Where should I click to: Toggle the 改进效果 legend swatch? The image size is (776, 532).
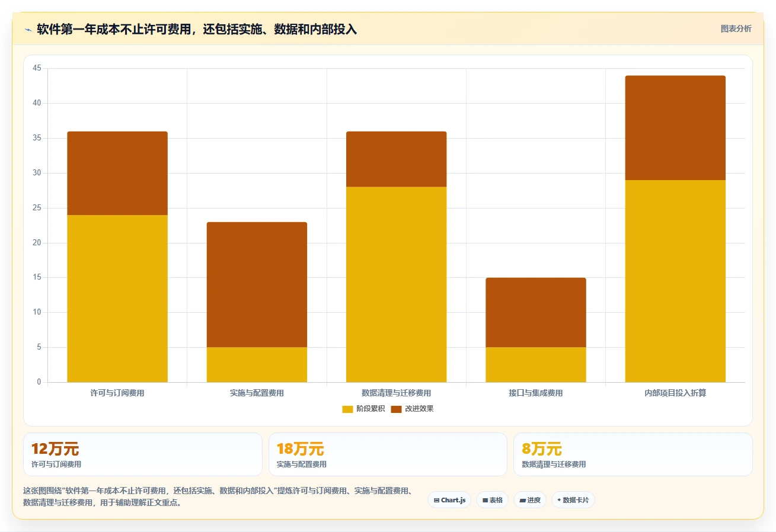397,409
